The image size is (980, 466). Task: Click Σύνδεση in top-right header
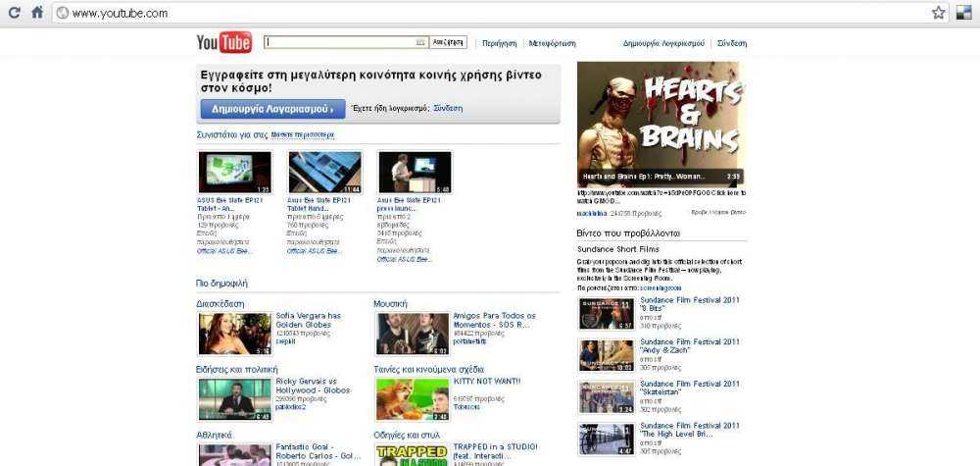tap(732, 44)
